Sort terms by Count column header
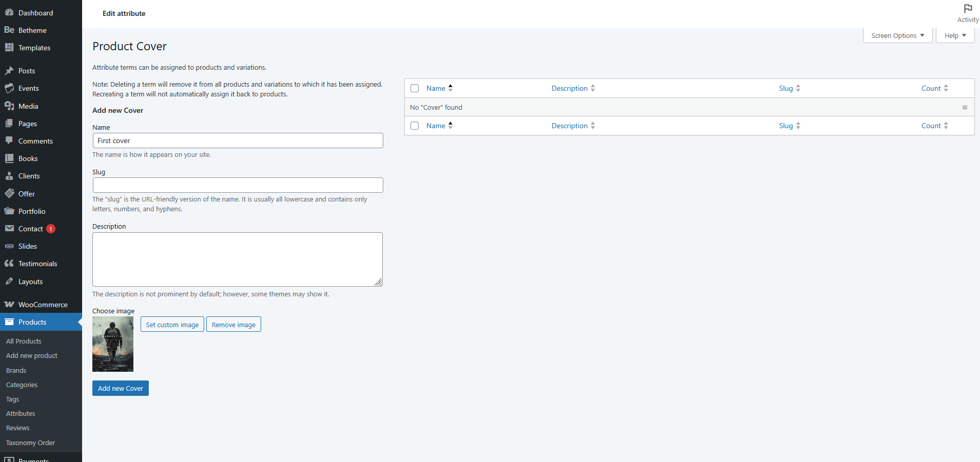Viewport: 980px width, 462px height. click(x=931, y=88)
